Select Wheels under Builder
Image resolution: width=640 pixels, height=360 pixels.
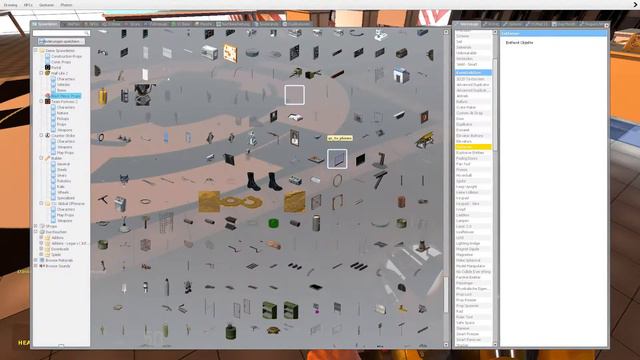point(60,192)
